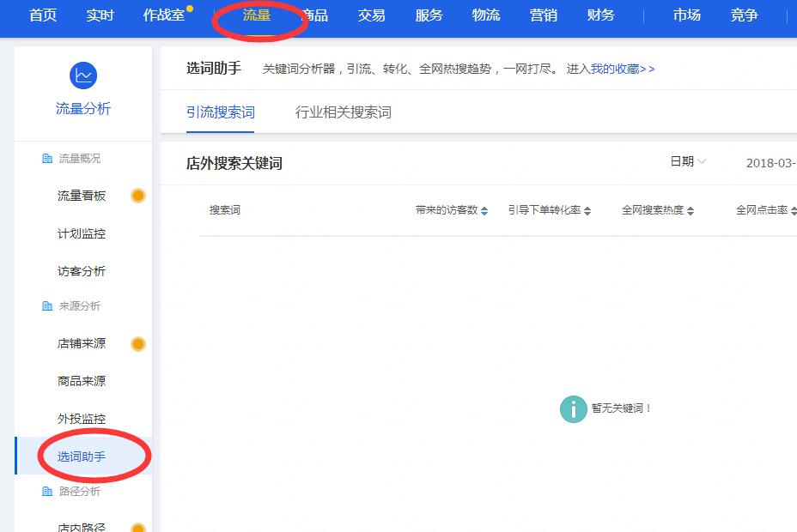Click the 来源分析 section icon
The height and width of the screenshot is (532, 797).
[x=47, y=306]
